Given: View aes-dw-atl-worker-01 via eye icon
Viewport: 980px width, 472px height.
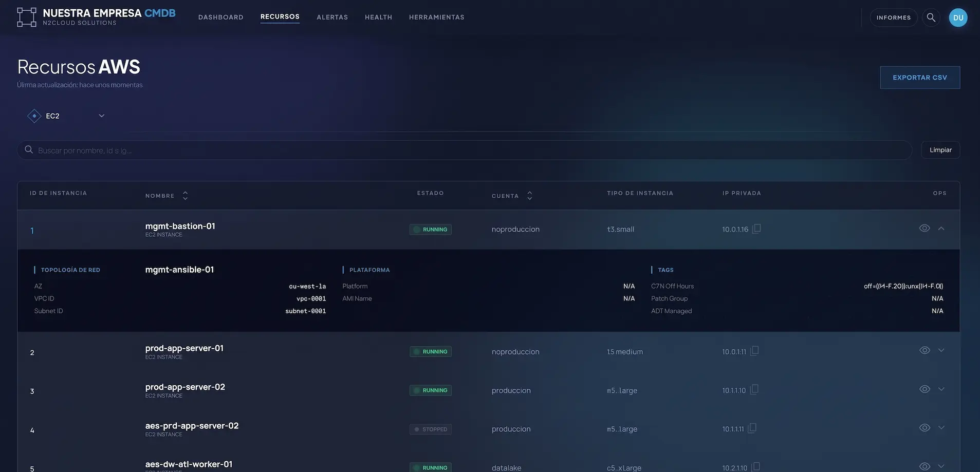Looking at the screenshot, I should 924,466.
